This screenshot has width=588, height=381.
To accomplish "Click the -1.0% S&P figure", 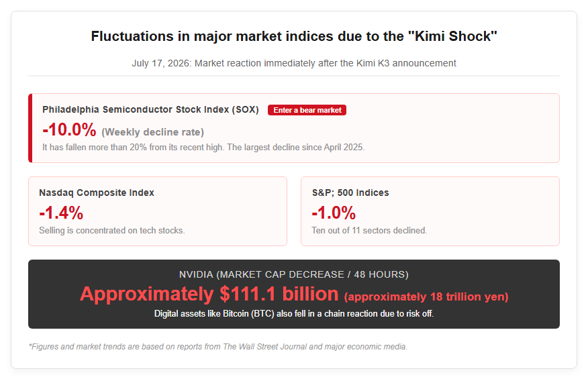I will tap(334, 213).
